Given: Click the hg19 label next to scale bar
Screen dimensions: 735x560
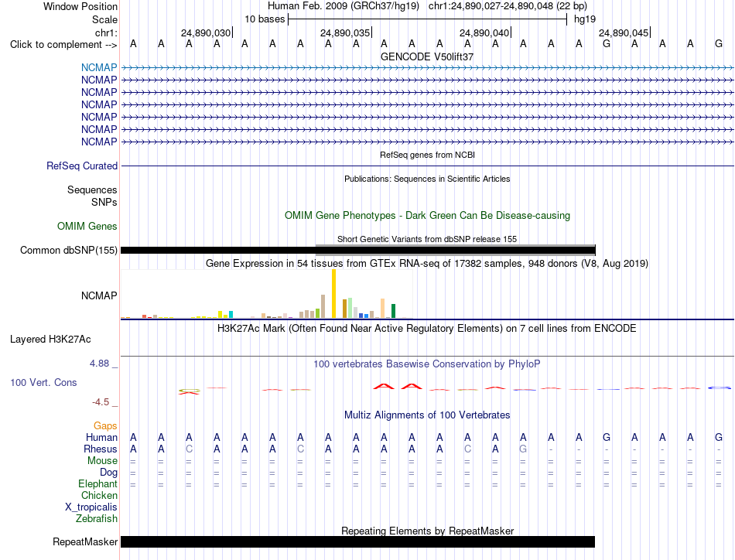Looking at the screenshot, I should [x=585, y=19].
